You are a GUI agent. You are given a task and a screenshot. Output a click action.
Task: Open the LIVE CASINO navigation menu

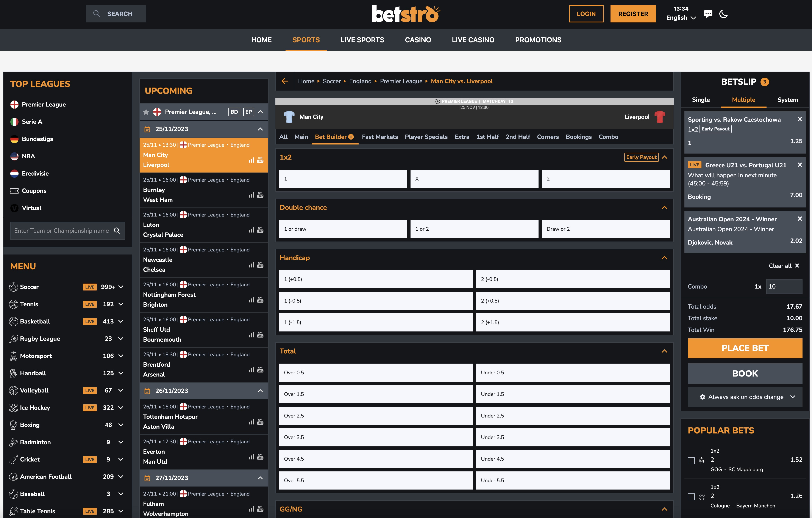pyautogui.click(x=473, y=40)
